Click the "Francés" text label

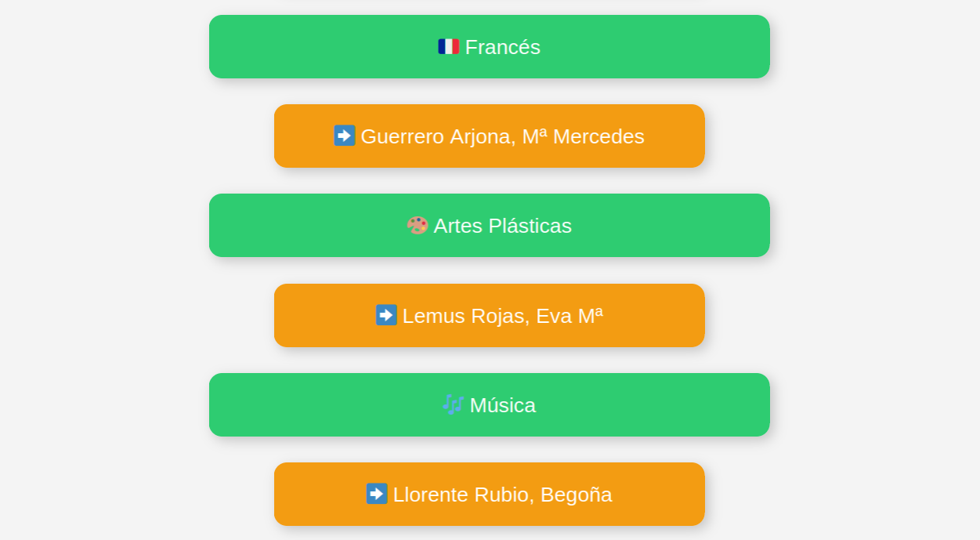503,47
